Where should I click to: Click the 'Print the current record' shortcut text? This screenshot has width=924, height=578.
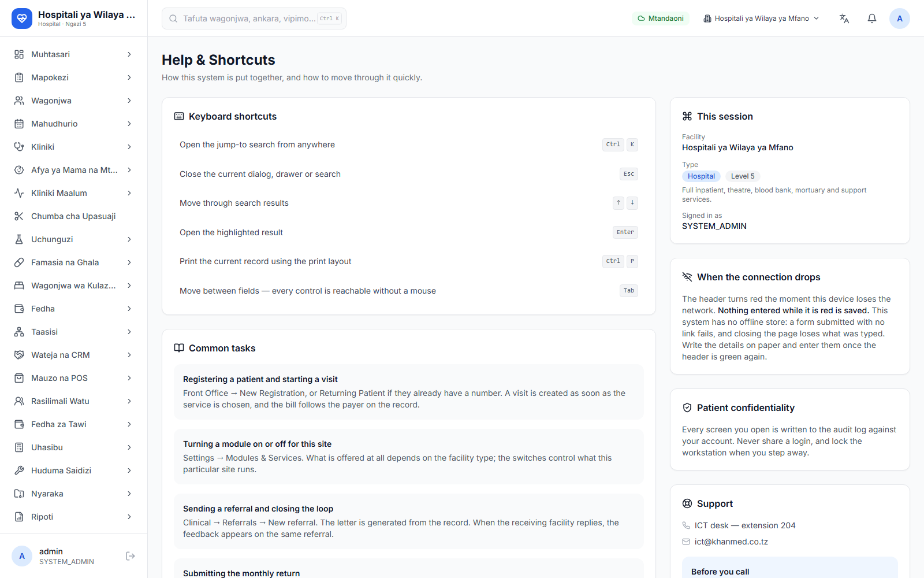265,261
